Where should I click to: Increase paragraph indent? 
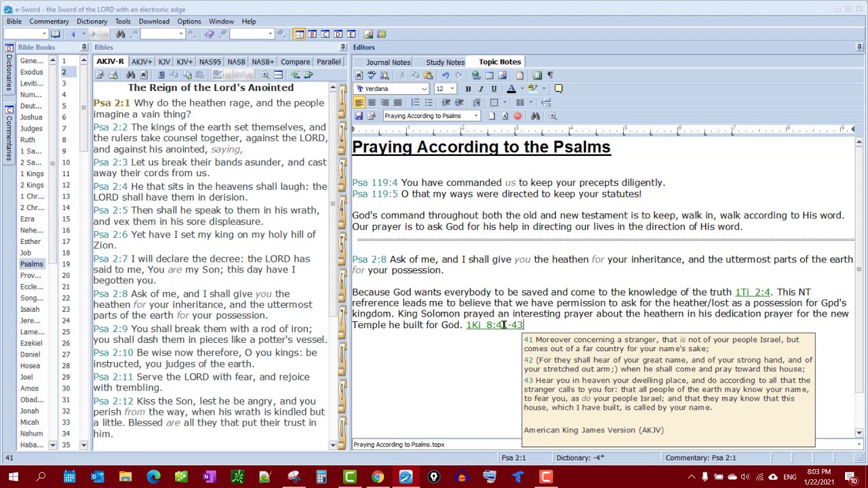coord(458,102)
